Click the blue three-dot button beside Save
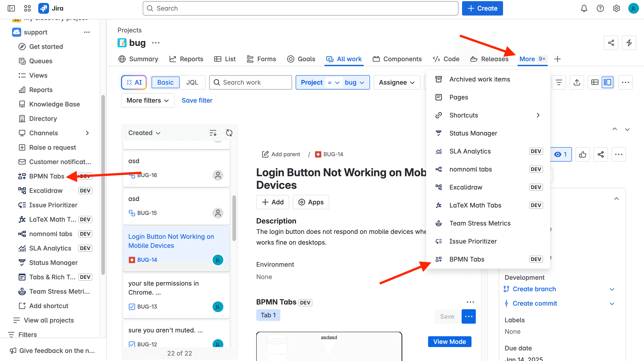The width and height of the screenshot is (644, 361). [x=469, y=316]
